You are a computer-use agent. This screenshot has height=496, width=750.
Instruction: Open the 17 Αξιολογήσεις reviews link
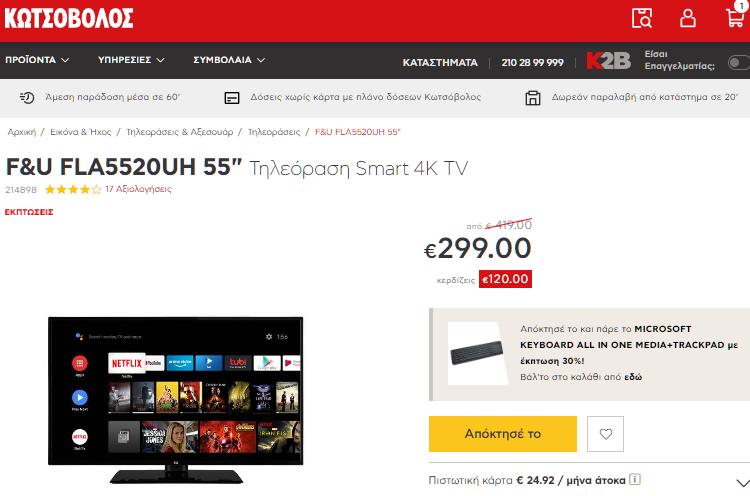click(x=138, y=189)
